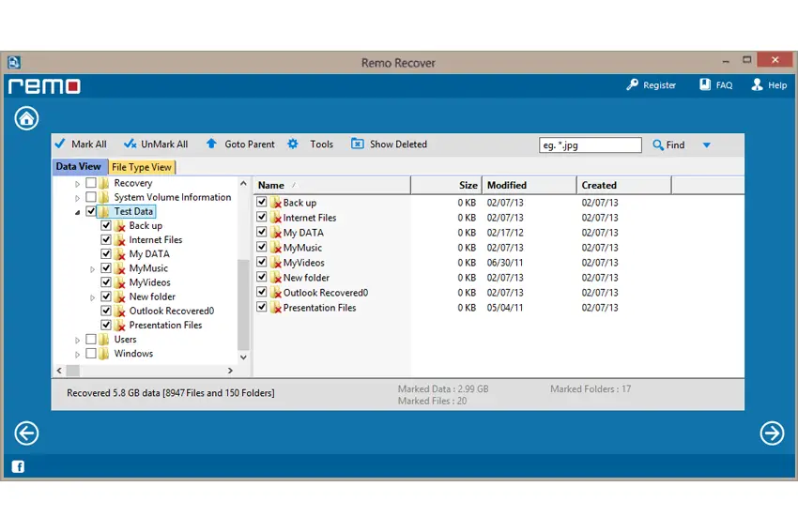This screenshot has width=798, height=532.
Task: Click the UnMark All icon
Action: [x=130, y=144]
